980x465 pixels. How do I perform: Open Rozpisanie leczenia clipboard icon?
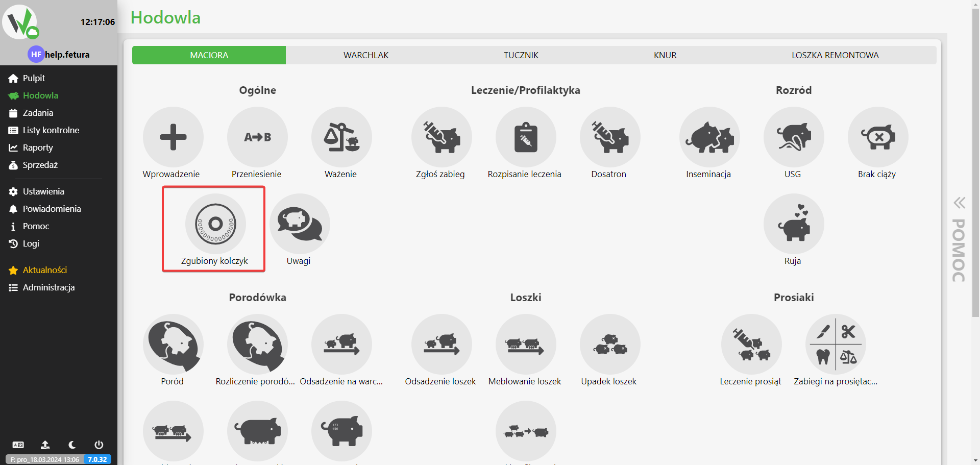pos(525,137)
